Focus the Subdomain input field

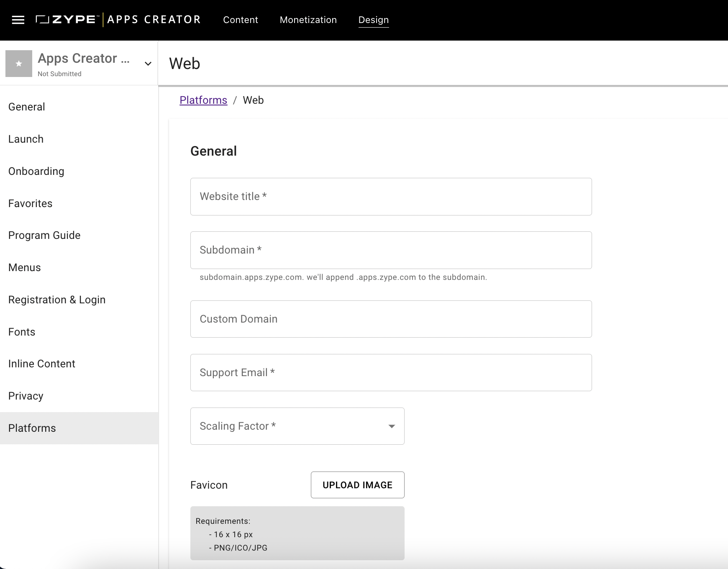pos(391,250)
